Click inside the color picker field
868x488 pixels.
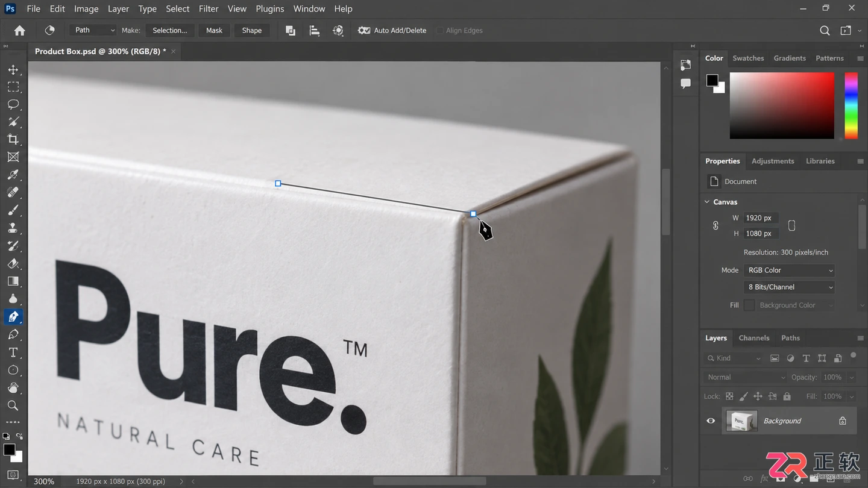click(782, 105)
